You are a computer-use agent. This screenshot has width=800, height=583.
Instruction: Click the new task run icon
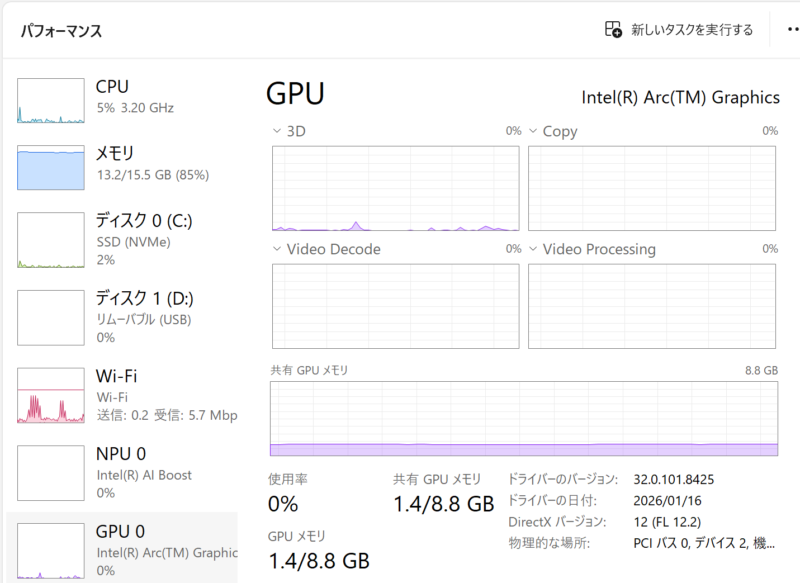[614, 30]
